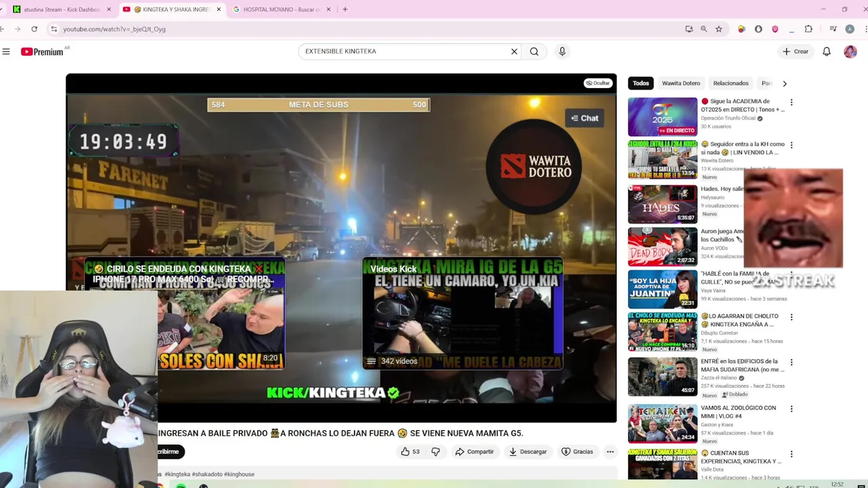Screen dimensions: 868x488
Task: Open options menu for EDIFICIOS de la MAFIA video
Action: [791, 363]
